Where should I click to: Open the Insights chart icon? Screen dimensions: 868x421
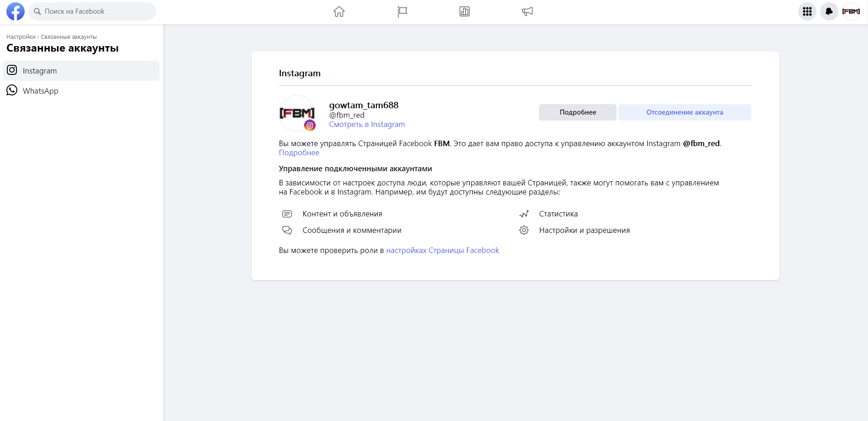tap(465, 11)
